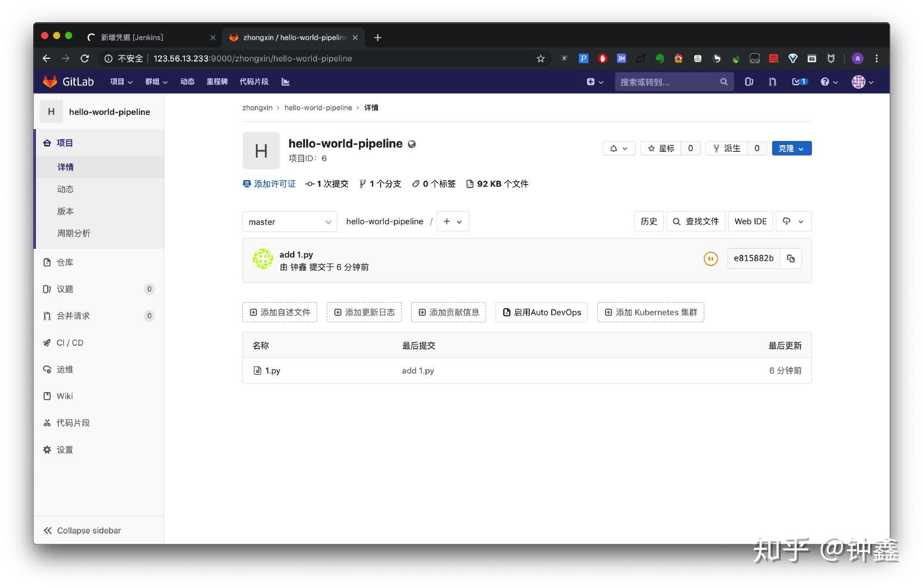Open the 克隆 clone dropdown
Screen dimensions: 923x588
(791, 148)
